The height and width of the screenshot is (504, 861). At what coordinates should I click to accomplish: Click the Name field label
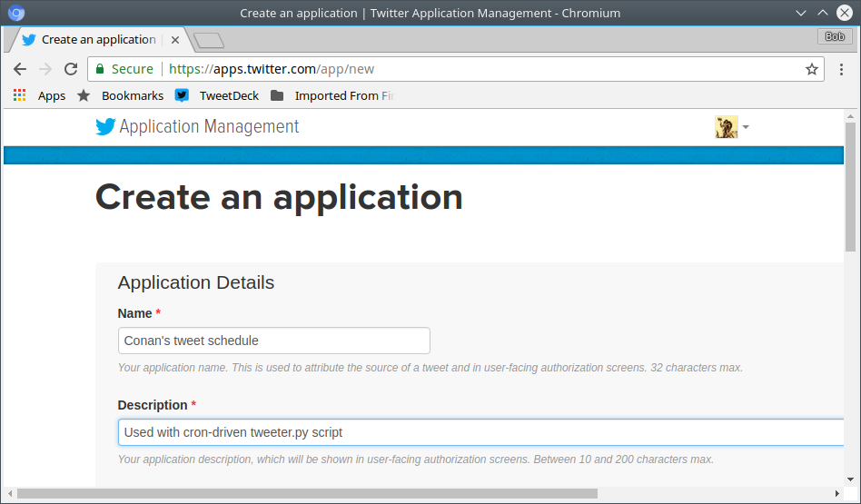(135, 313)
